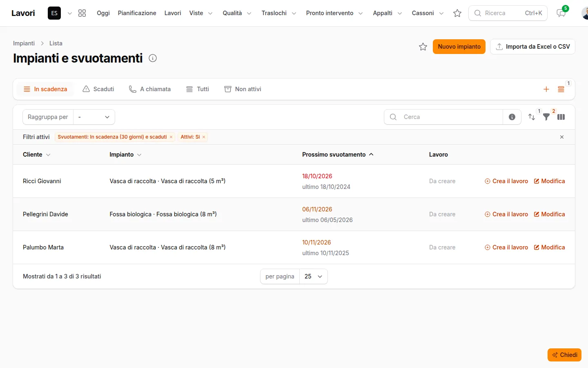
Task: Show the Non attivi tab
Action: (x=243, y=89)
